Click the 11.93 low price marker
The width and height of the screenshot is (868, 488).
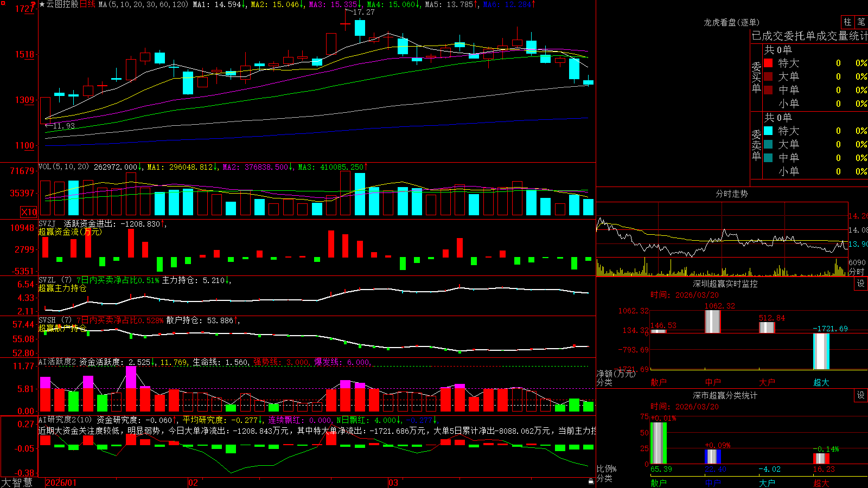(64, 126)
